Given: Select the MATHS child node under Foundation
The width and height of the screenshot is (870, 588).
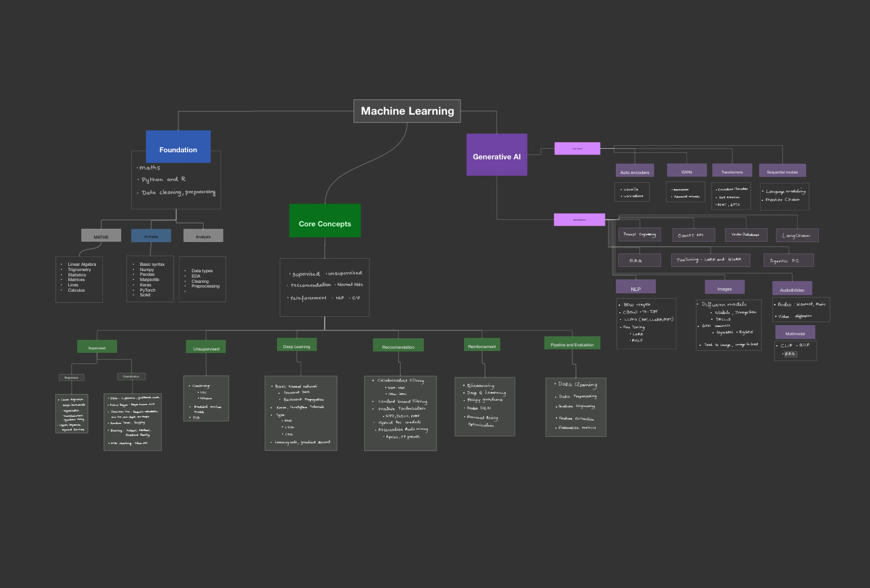Looking at the screenshot, I should tap(101, 235).
